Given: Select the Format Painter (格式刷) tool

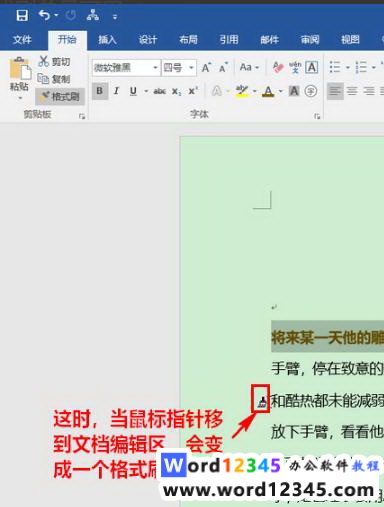Looking at the screenshot, I should [60, 97].
